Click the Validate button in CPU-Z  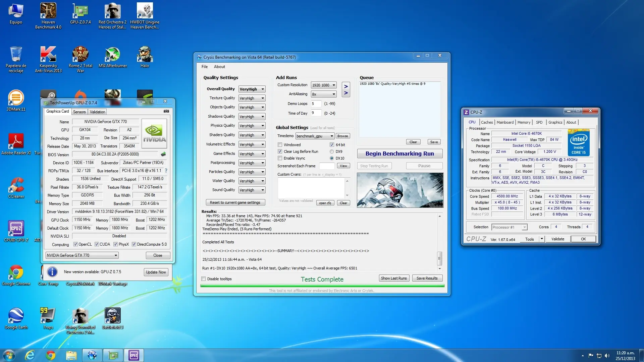point(558,239)
